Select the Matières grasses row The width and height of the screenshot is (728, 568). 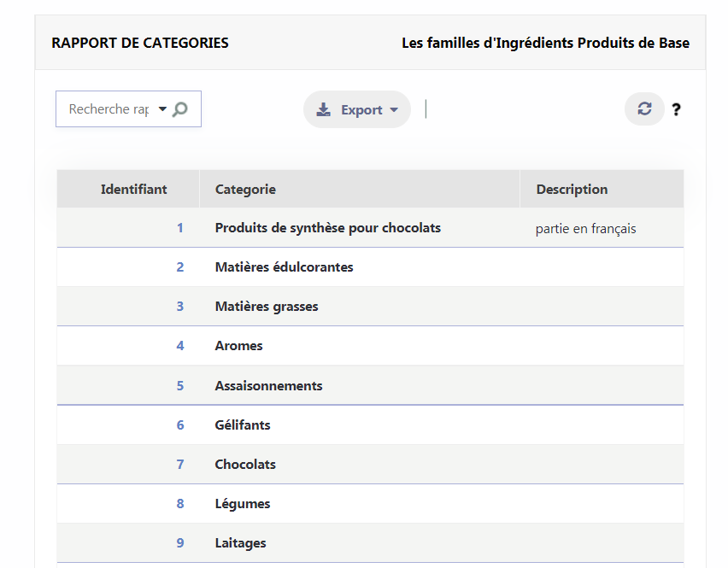click(x=370, y=307)
